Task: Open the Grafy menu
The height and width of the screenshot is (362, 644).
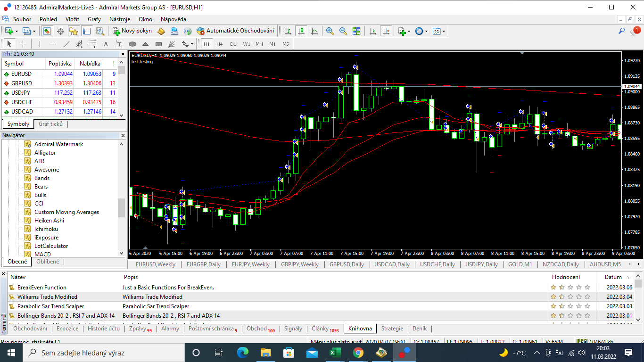Action: [x=94, y=19]
